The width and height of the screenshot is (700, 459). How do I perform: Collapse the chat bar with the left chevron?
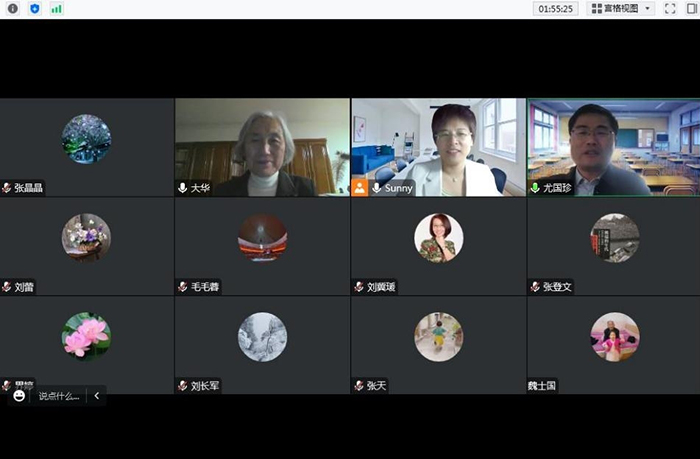(96, 396)
